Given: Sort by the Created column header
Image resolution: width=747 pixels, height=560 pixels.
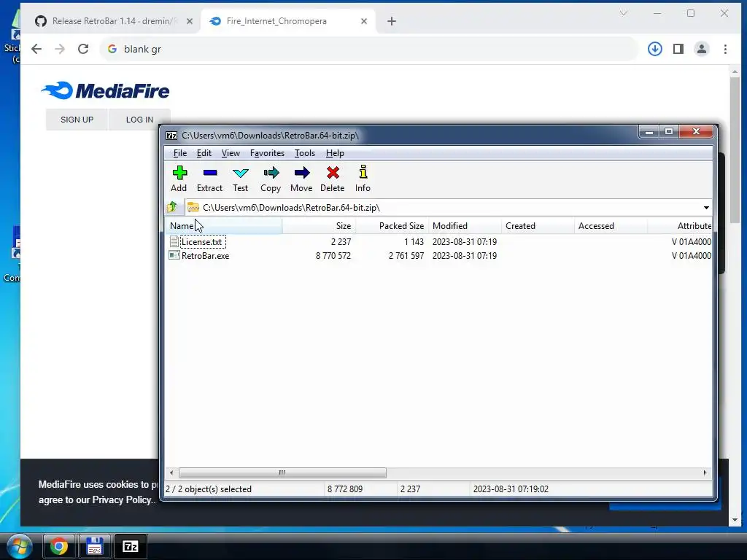Looking at the screenshot, I should tap(538, 226).
